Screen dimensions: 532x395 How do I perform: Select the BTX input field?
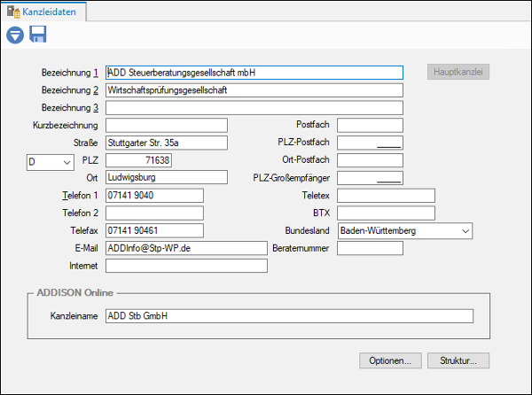[x=386, y=213]
